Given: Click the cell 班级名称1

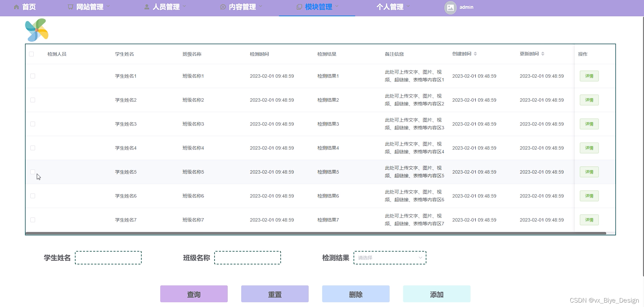Looking at the screenshot, I should (x=193, y=76).
